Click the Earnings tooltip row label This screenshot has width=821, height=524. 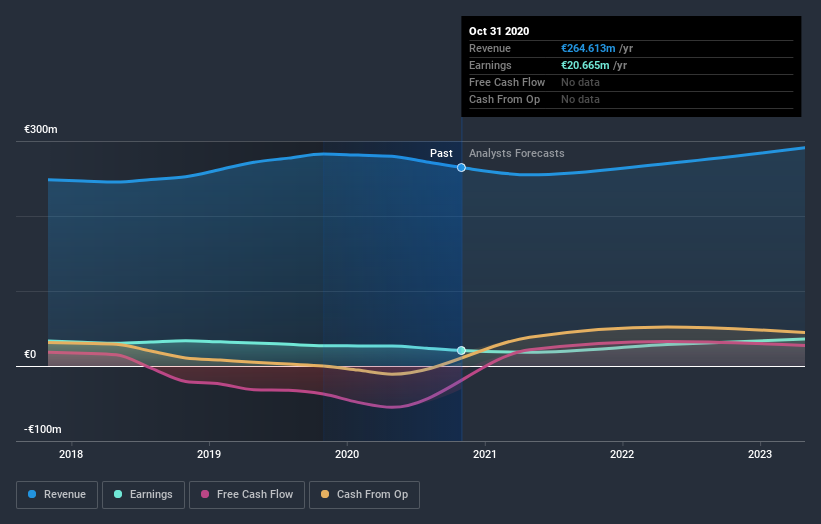pos(490,65)
